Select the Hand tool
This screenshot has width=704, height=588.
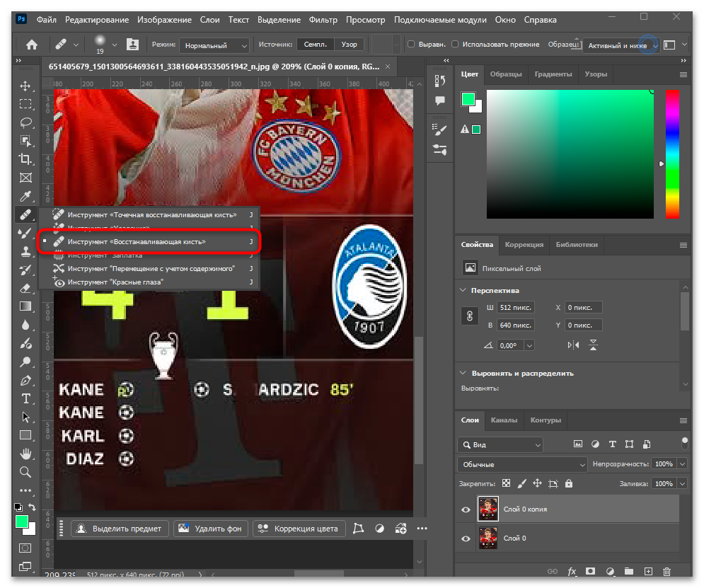point(25,454)
